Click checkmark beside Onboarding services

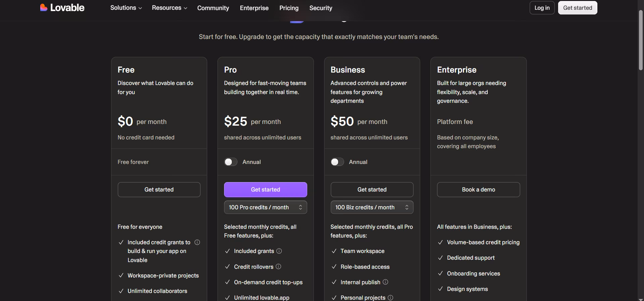point(440,273)
